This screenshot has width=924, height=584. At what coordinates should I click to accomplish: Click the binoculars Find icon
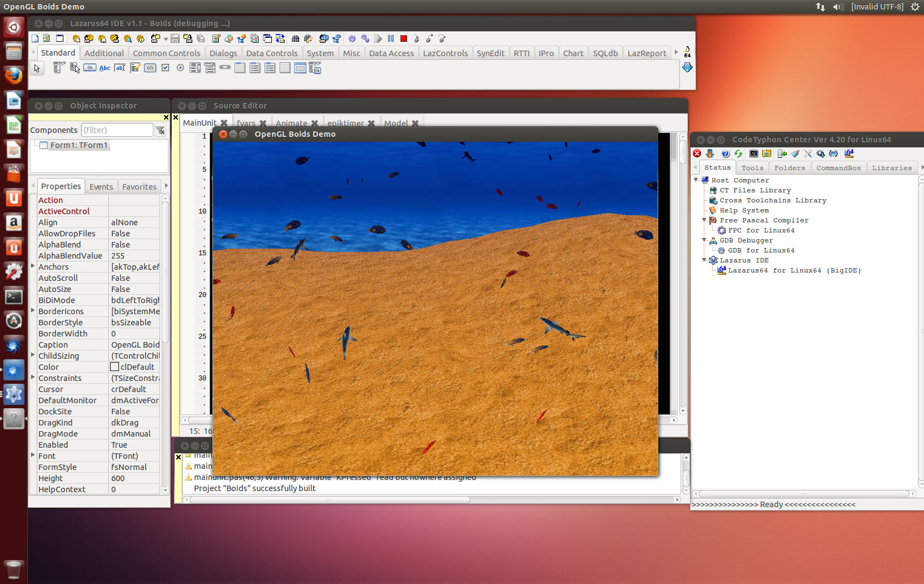click(x=295, y=38)
